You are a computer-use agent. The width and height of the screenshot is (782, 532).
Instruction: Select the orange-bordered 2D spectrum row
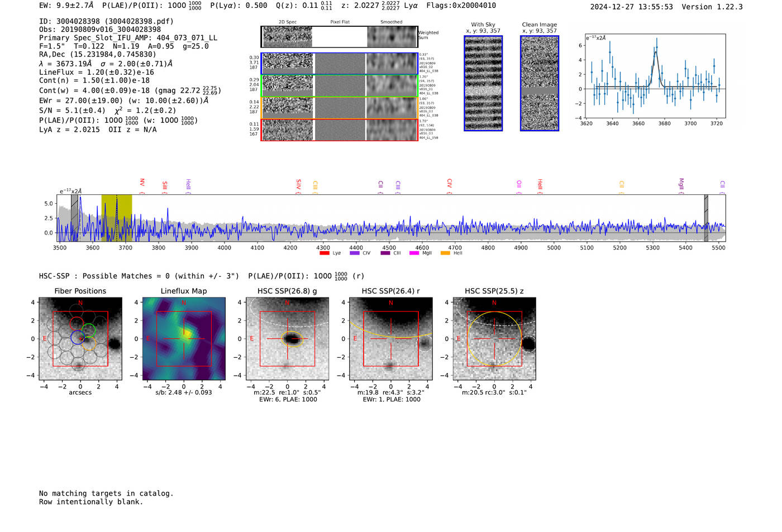pyautogui.click(x=340, y=108)
